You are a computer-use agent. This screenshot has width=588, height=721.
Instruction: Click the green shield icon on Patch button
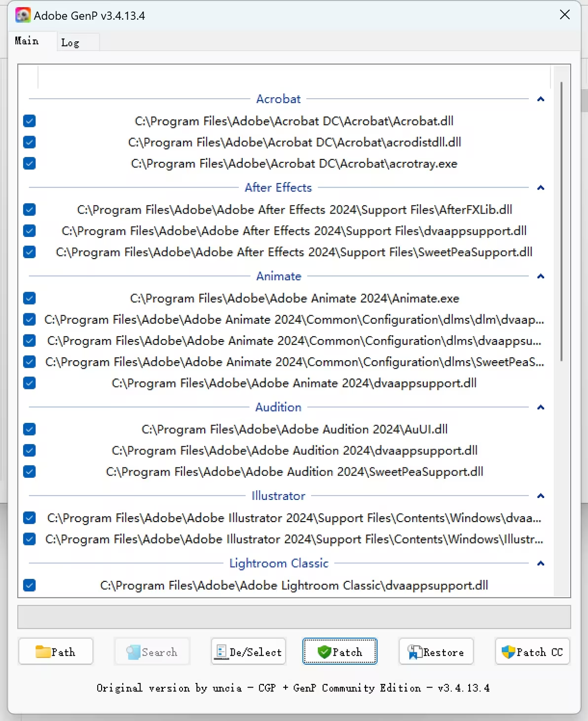pyautogui.click(x=324, y=651)
